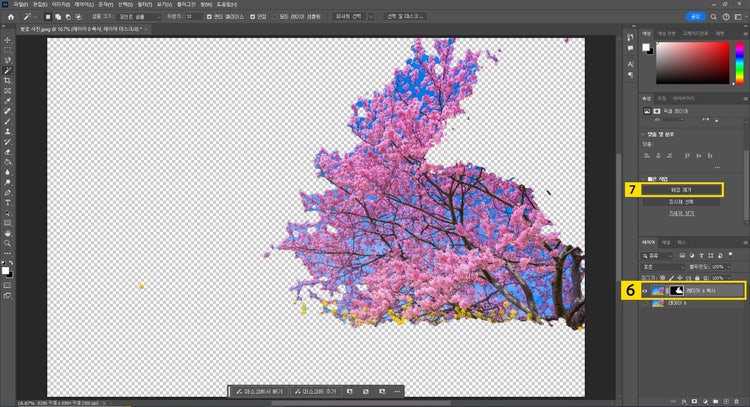Image resolution: width=750 pixels, height=407 pixels.
Task: Hide the layer 0 copy via eye icon
Action: tap(645, 291)
